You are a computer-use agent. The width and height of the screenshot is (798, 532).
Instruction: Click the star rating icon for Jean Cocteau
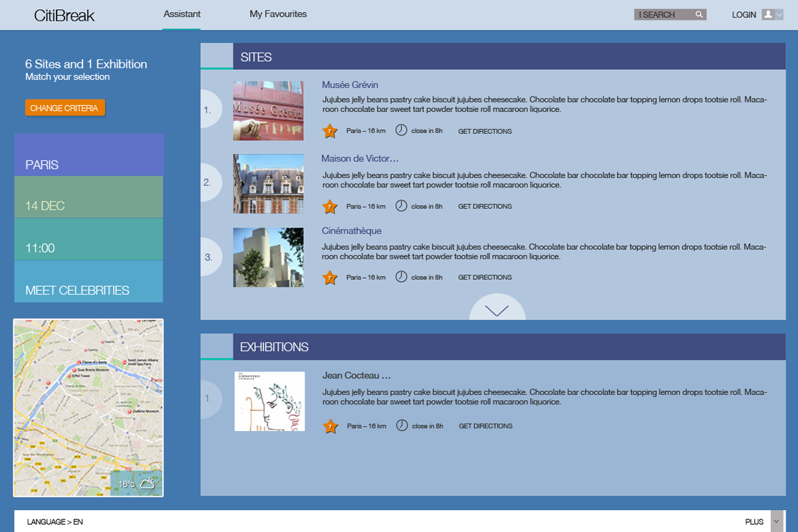tap(331, 426)
